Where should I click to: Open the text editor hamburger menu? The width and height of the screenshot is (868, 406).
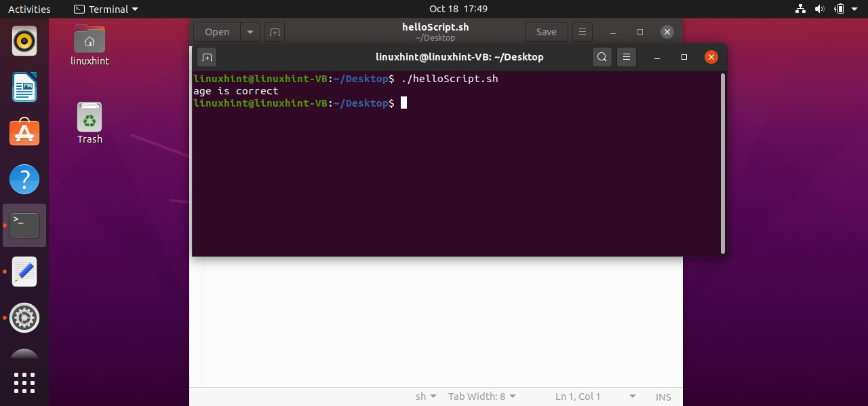(x=582, y=32)
